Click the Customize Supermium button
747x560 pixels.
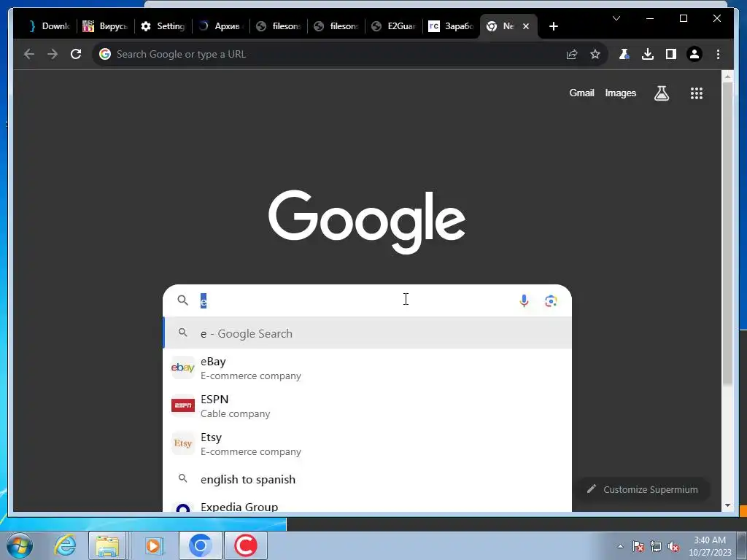[x=643, y=489]
